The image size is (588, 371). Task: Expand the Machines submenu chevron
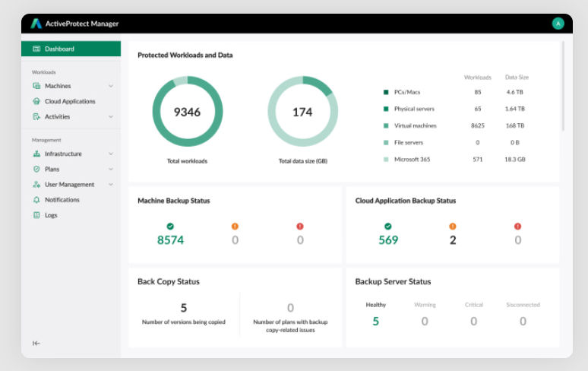[111, 86]
